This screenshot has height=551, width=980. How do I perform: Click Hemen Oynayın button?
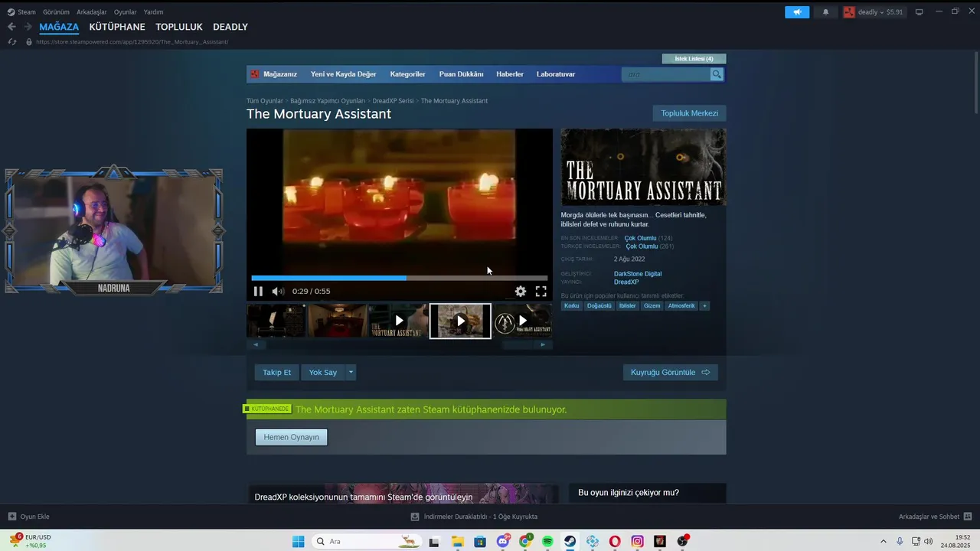point(291,437)
